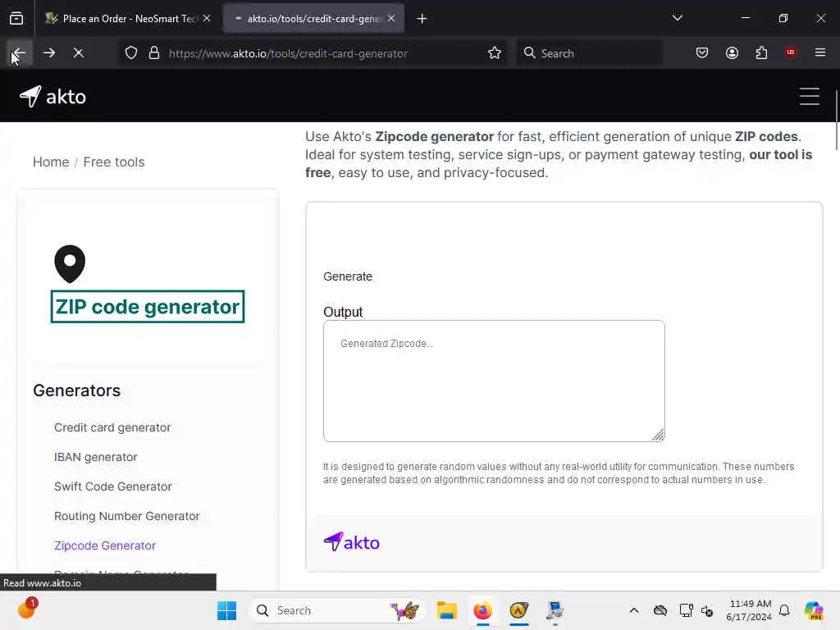Close the Place an Order tab
840x630 pixels.
tap(207, 19)
